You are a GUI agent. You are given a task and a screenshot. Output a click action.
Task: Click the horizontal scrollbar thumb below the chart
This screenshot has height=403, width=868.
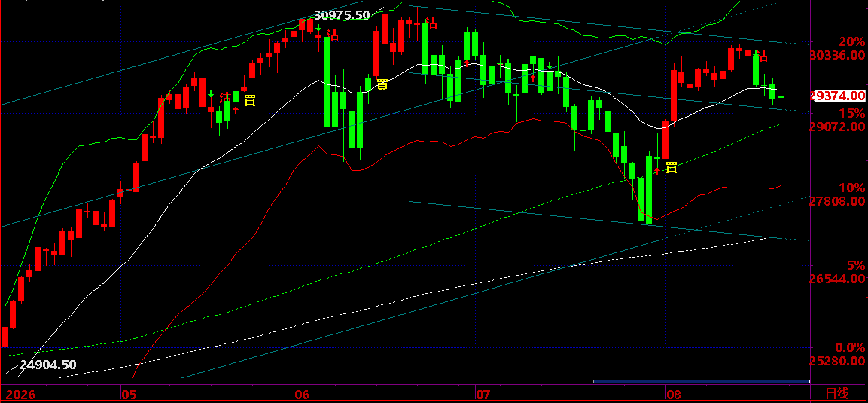coord(702,381)
